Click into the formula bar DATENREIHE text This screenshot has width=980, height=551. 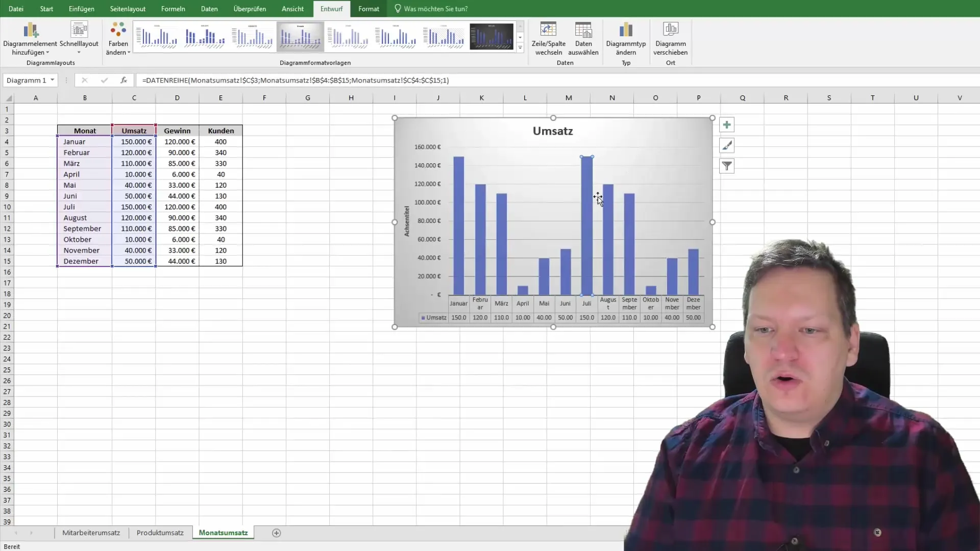tap(296, 80)
